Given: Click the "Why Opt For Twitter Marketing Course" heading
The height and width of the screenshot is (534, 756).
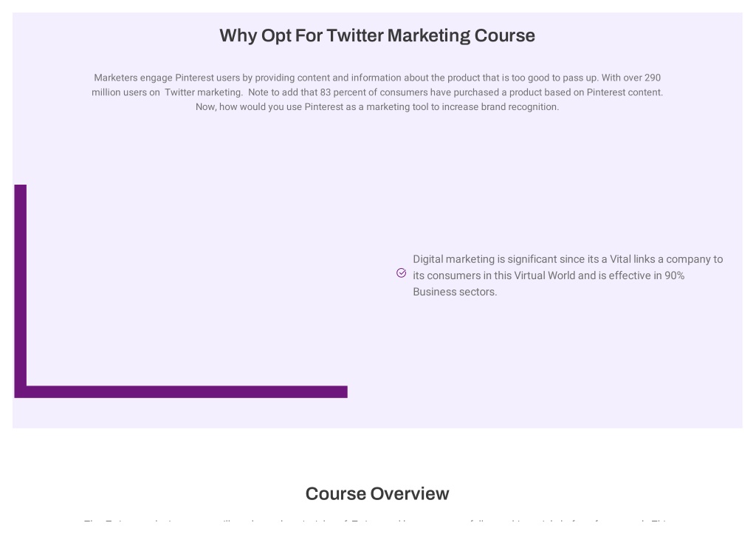Looking at the screenshot, I should tap(377, 35).
